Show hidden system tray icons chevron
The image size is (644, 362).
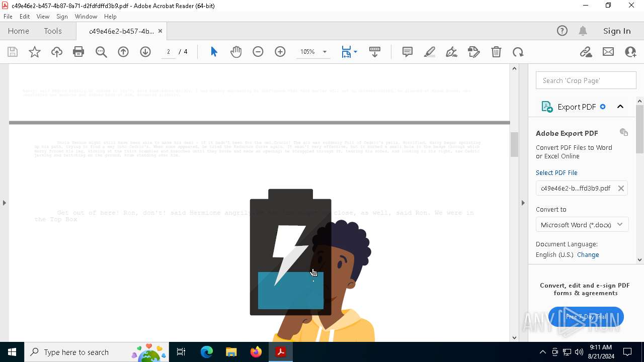pos(542,352)
